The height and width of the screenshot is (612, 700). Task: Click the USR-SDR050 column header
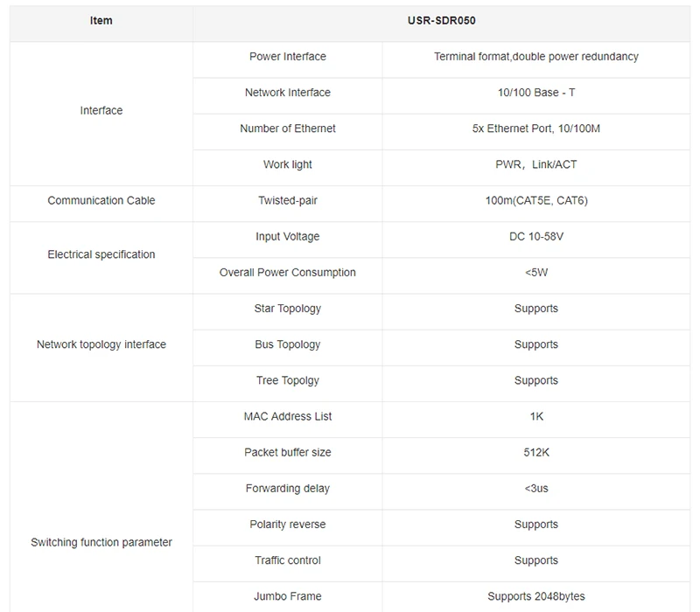[x=442, y=20]
